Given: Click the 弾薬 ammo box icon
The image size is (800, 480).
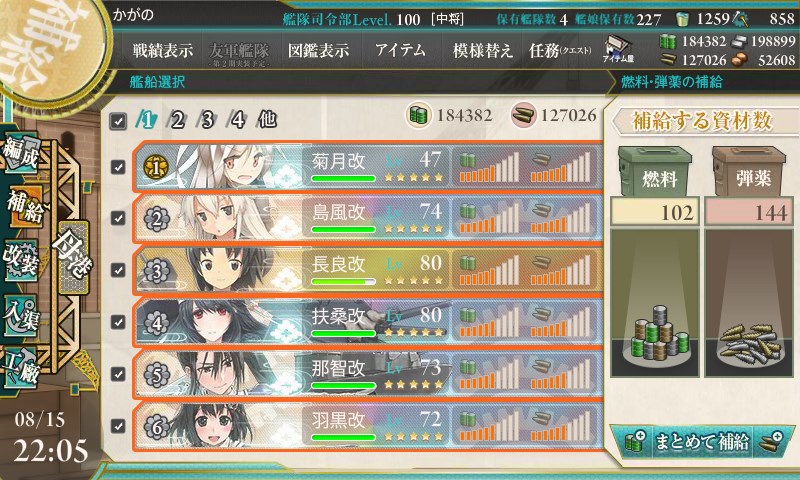Looking at the screenshot, I should (749, 172).
